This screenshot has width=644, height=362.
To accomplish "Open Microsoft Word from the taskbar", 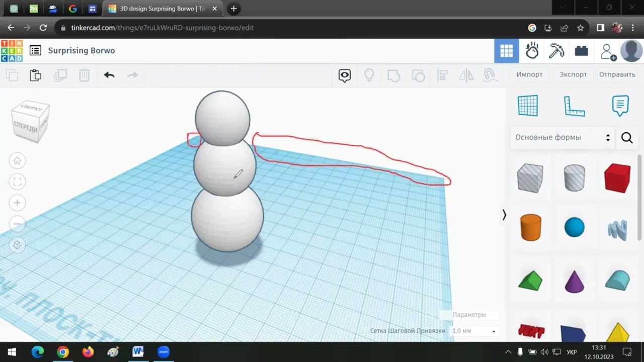I will 138,351.
